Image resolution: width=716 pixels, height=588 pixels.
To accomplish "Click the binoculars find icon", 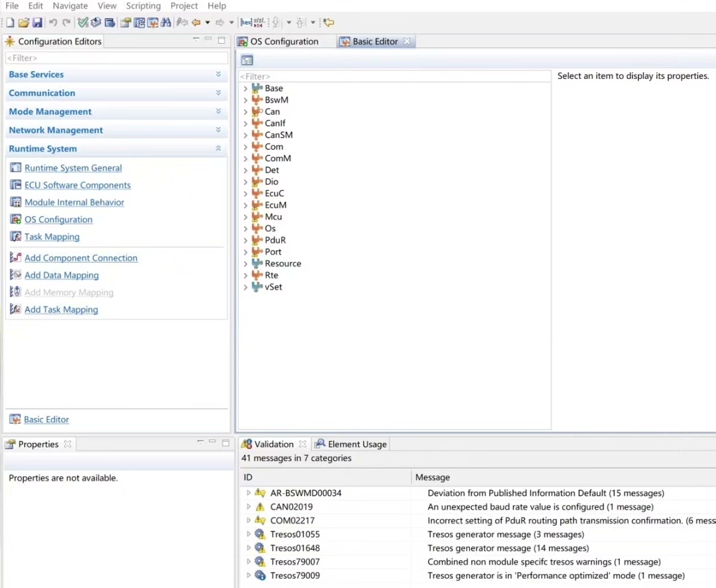I will coord(166,23).
